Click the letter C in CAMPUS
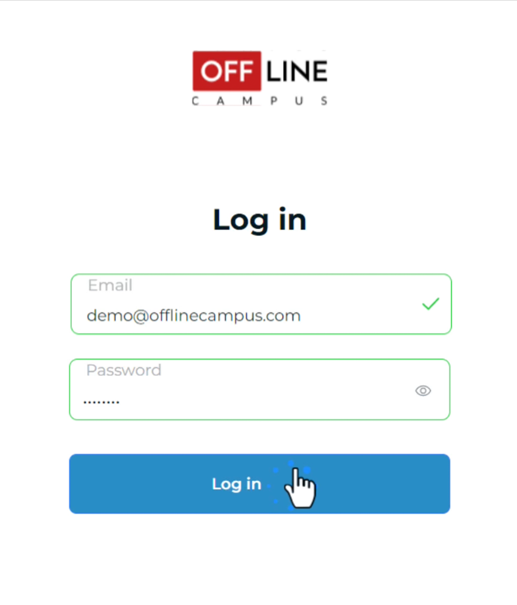The height and width of the screenshot is (605, 517). click(195, 101)
